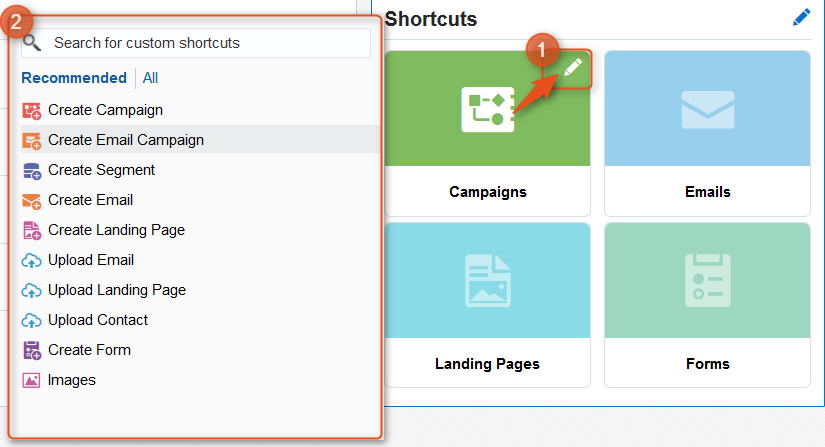This screenshot has width=825, height=447.
Task: Choose Create Landing Page option
Action: [116, 230]
